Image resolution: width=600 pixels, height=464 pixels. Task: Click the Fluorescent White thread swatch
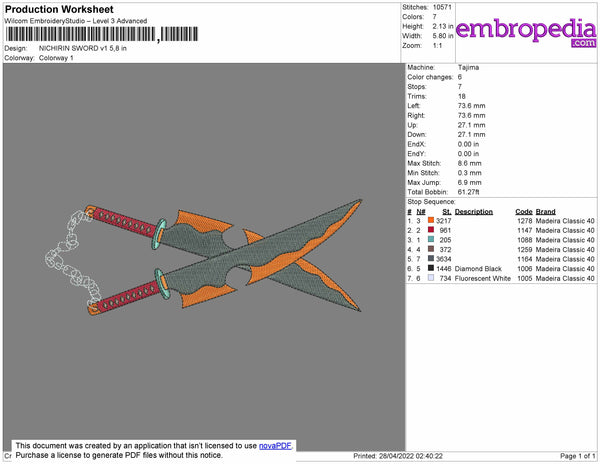(x=431, y=278)
